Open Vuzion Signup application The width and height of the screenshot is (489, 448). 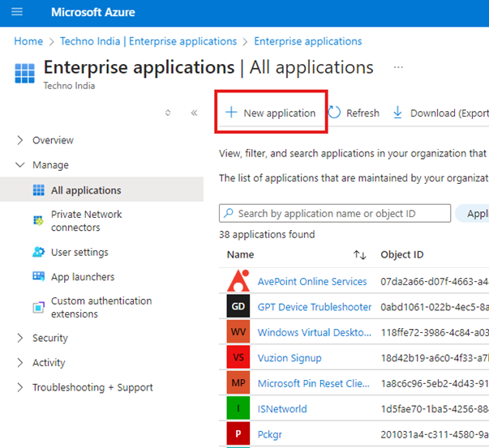(x=290, y=358)
